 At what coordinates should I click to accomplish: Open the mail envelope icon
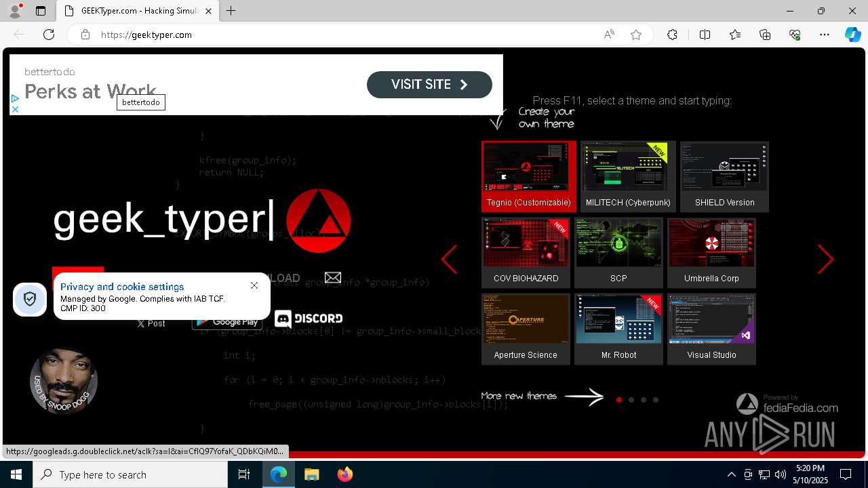pyautogui.click(x=333, y=277)
